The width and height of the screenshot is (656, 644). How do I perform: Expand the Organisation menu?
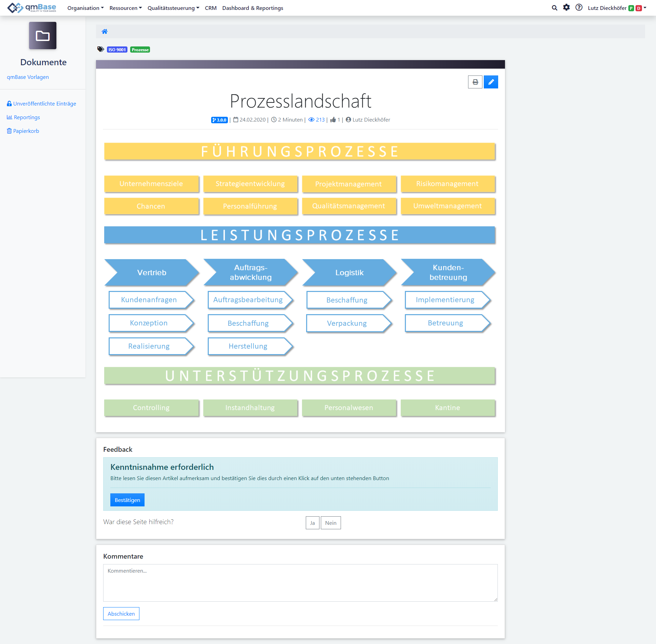point(85,8)
